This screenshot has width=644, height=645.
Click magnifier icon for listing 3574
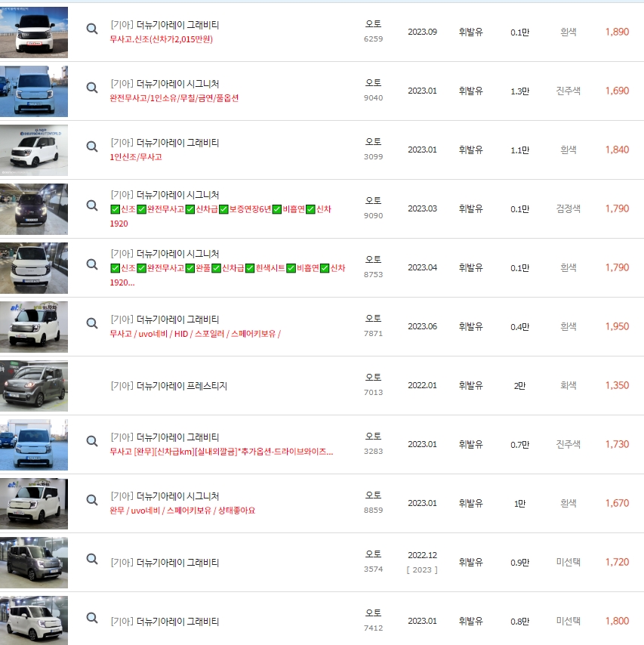[91, 559]
